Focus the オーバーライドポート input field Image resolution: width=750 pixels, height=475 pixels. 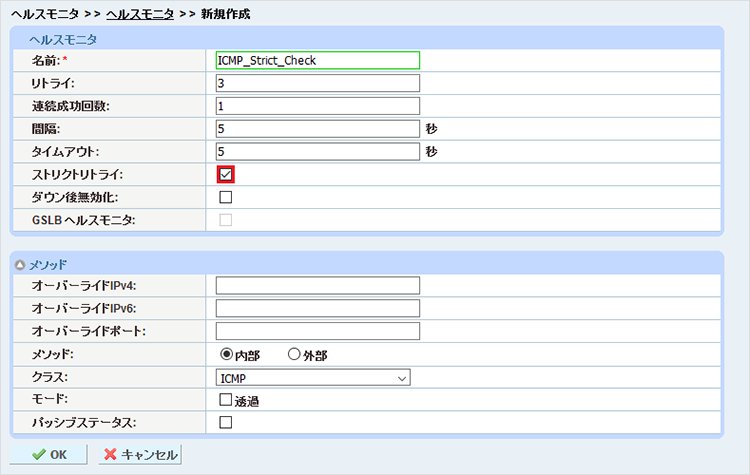[317, 331]
